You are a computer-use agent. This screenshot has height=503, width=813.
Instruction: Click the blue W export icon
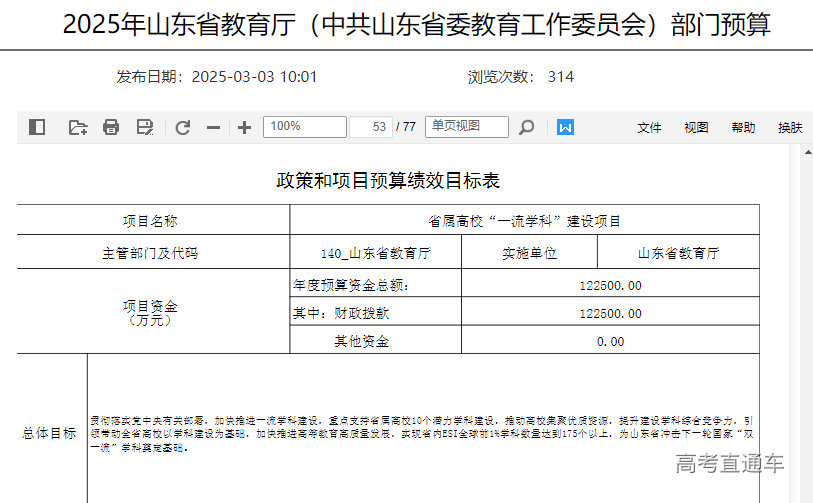coord(565,127)
